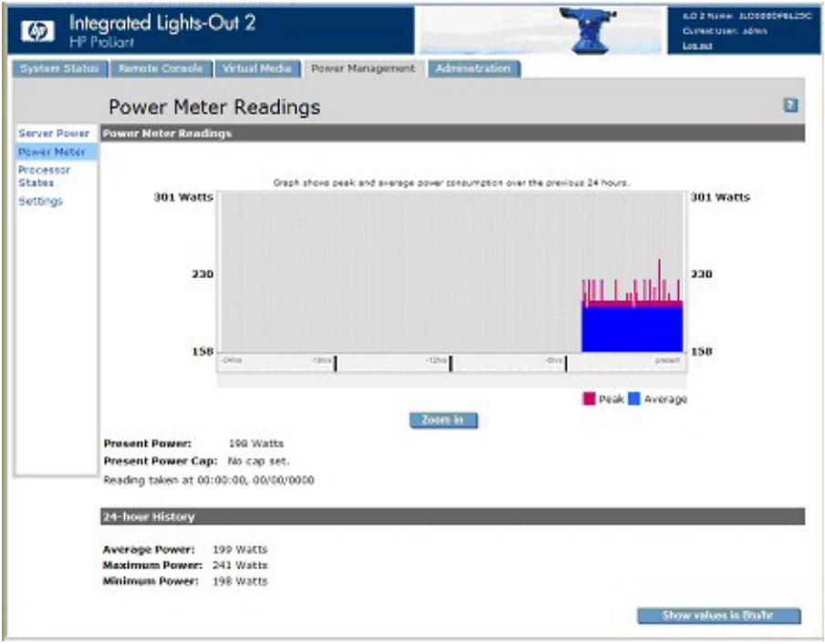Click the 199 Watts average power value
This screenshot has height=644, width=825.
240,549
